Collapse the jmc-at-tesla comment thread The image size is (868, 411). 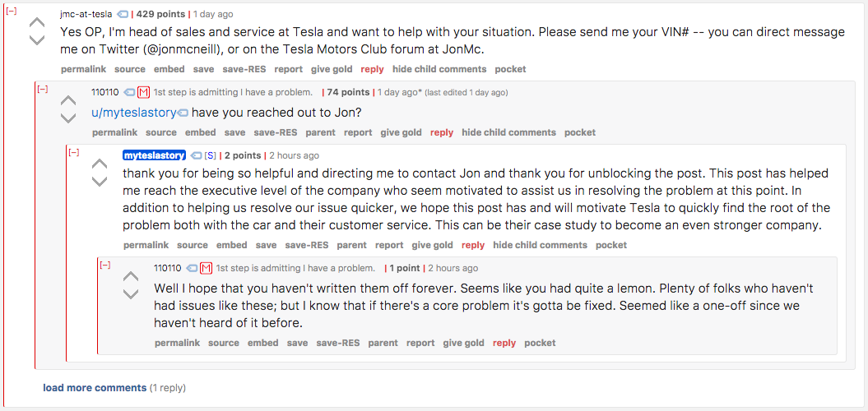pyautogui.click(x=11, y=11)
